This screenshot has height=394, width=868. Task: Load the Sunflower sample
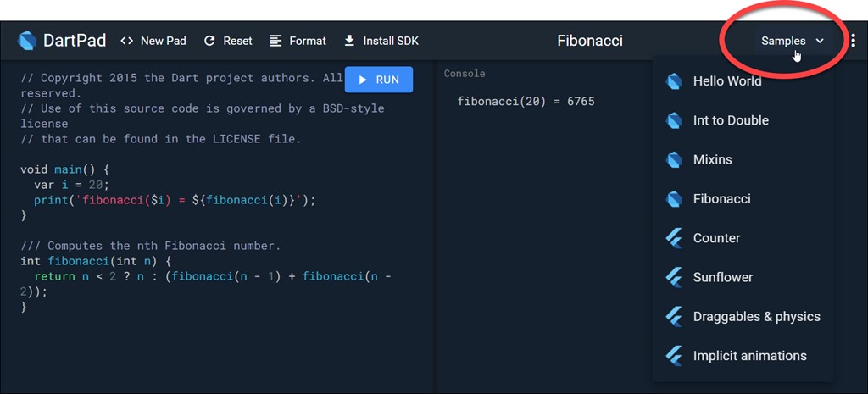coord(743,278)
